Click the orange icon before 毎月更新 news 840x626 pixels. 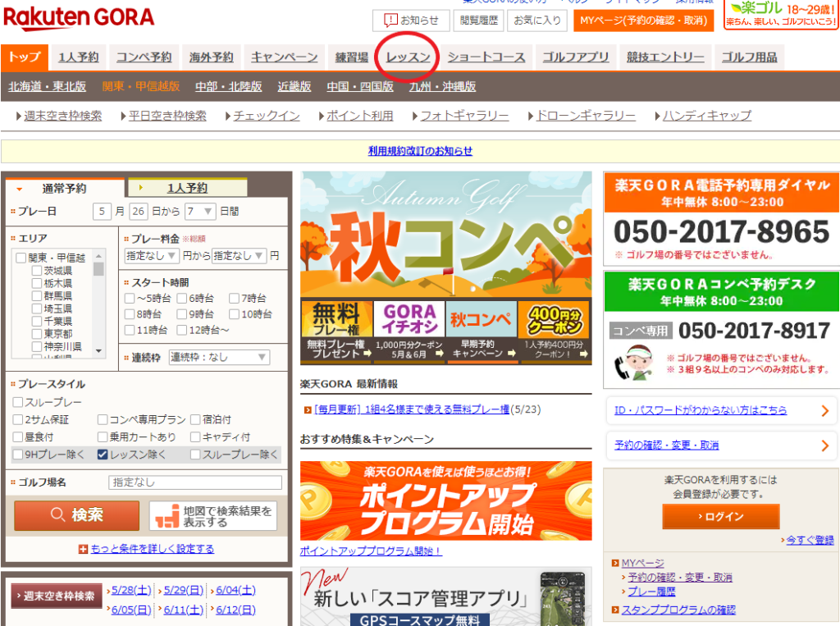[308, 410]
